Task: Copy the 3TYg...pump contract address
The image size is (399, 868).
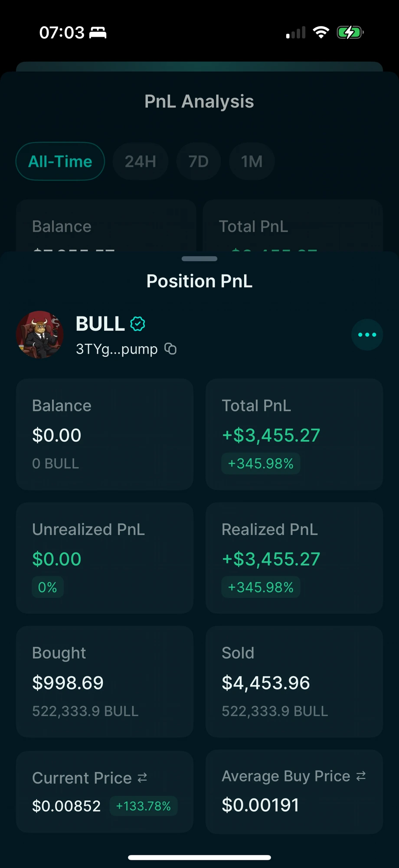Action: [170, 349]
